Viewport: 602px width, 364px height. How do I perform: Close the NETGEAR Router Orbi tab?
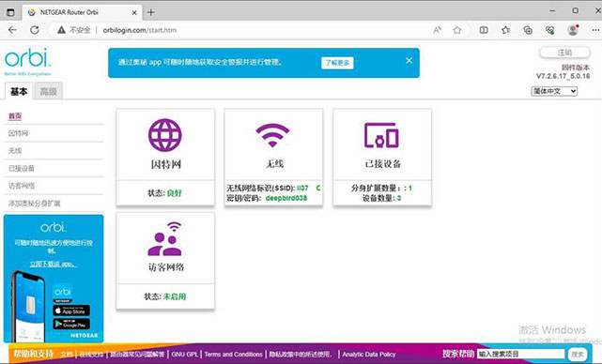[x=134, y=12]
